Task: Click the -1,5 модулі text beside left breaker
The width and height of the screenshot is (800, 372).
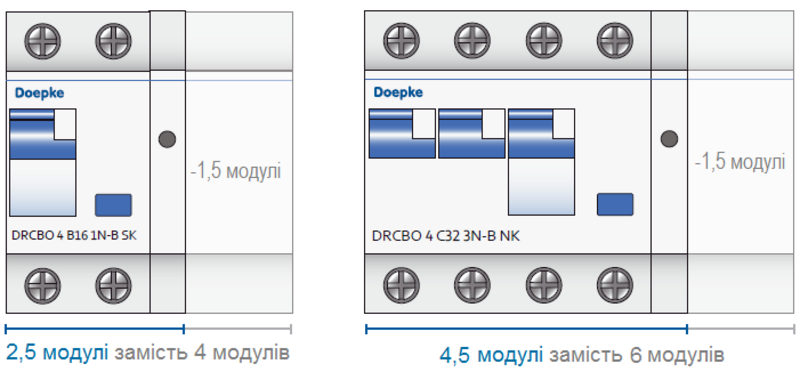Action: coord(236,171)
